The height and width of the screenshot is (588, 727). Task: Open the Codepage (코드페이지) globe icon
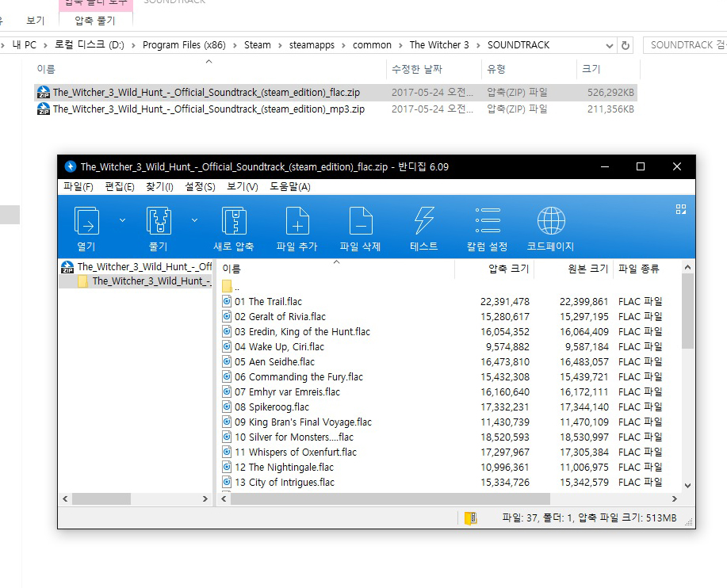click(x=551, y=220)
